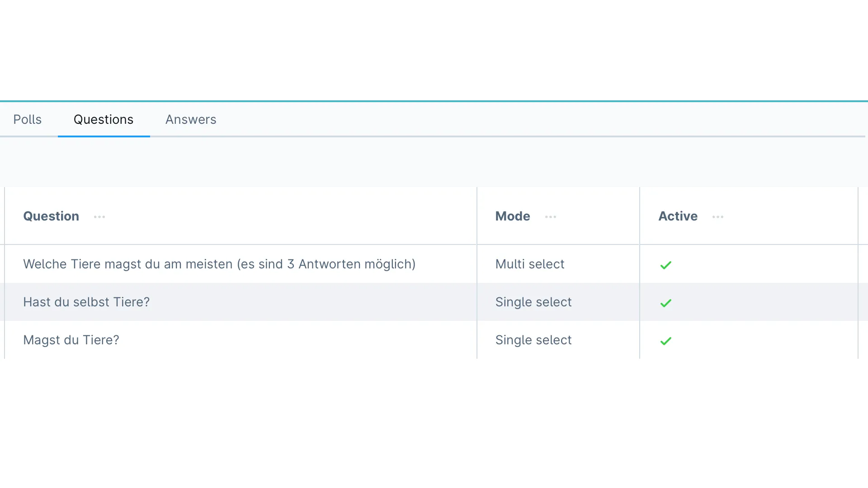Screen dimensions: 868x488
Task: Open the Answers tab
Action: [x=190, y=119]
